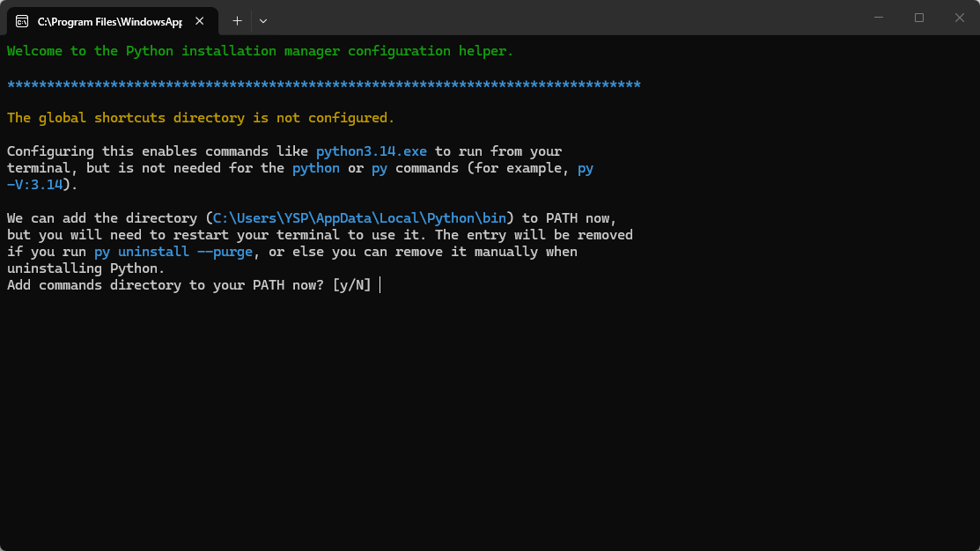Close the current terminal tab
980x551 pixels.
point(199,21)
